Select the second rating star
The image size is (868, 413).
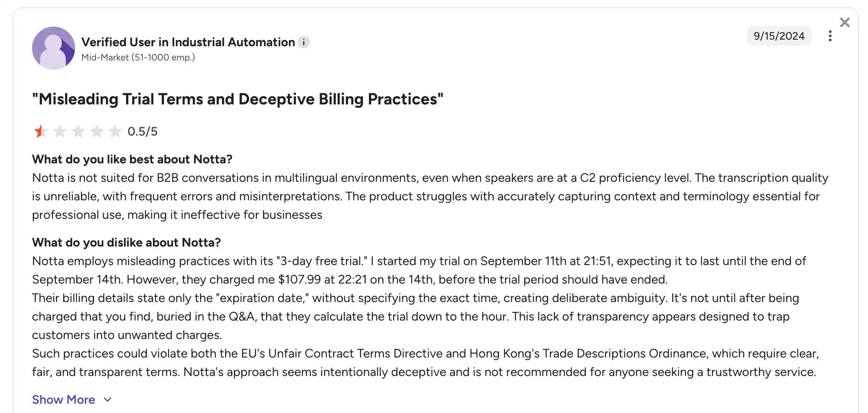[59, 131]
